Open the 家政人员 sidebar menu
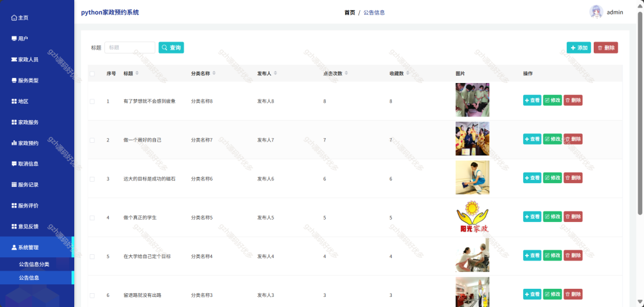 pyautogui.click(x=37, y=60)
